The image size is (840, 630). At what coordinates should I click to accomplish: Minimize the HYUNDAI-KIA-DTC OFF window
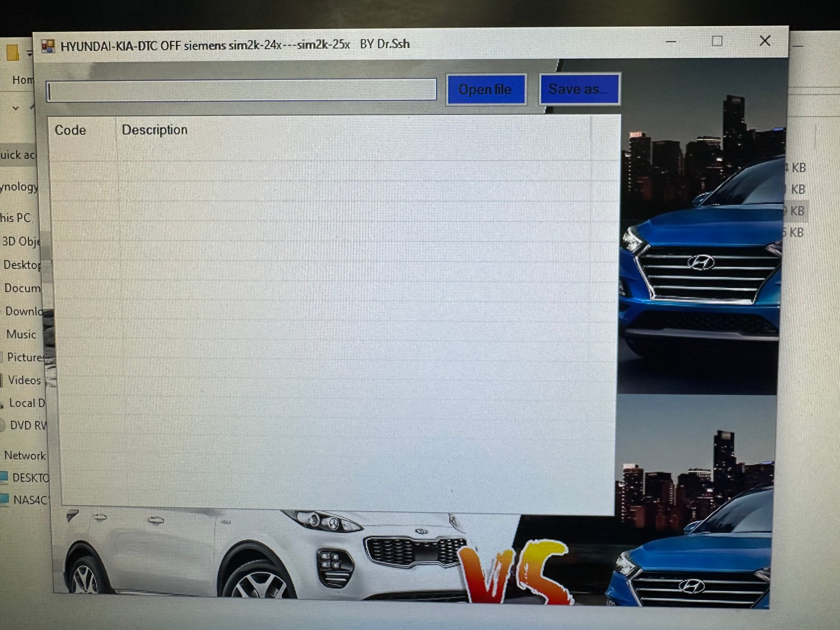[x=671, y=41]
